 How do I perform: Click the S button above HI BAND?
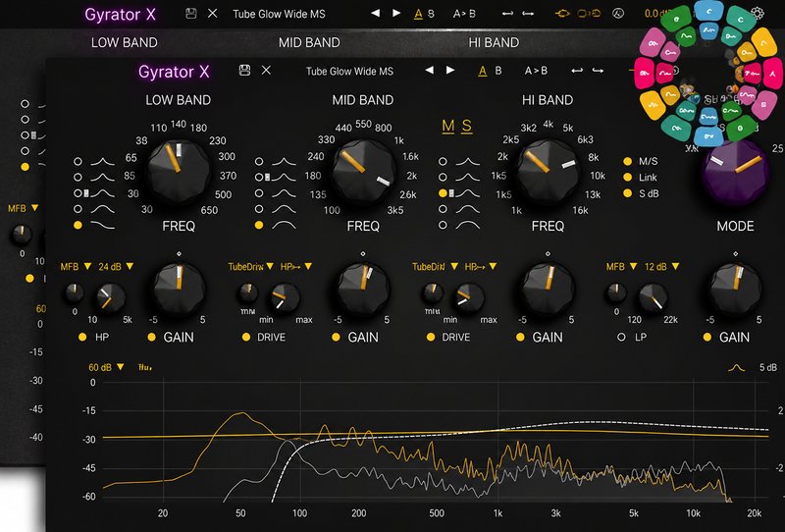(467, 126)
